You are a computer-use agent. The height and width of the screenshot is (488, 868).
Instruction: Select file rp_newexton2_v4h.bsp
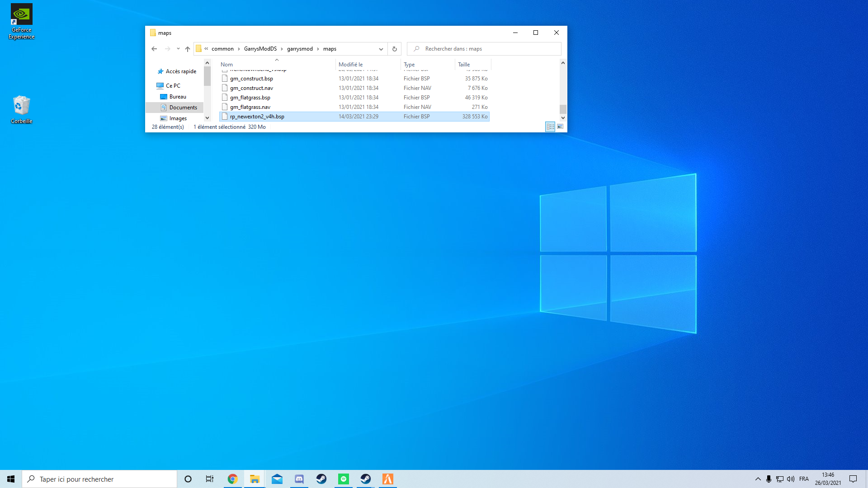pos(354,117)
